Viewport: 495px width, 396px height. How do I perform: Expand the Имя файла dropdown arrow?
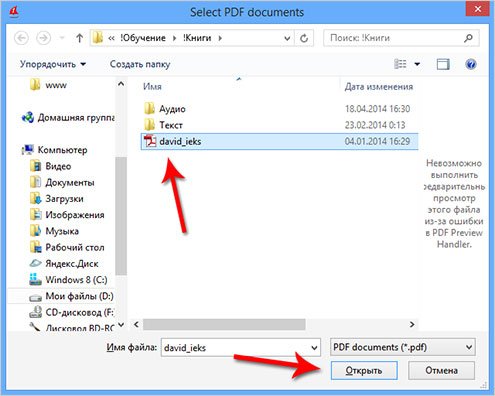[x=314, y=348]
